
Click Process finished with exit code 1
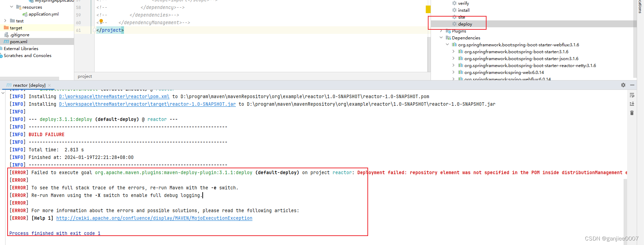coord(55,233)
